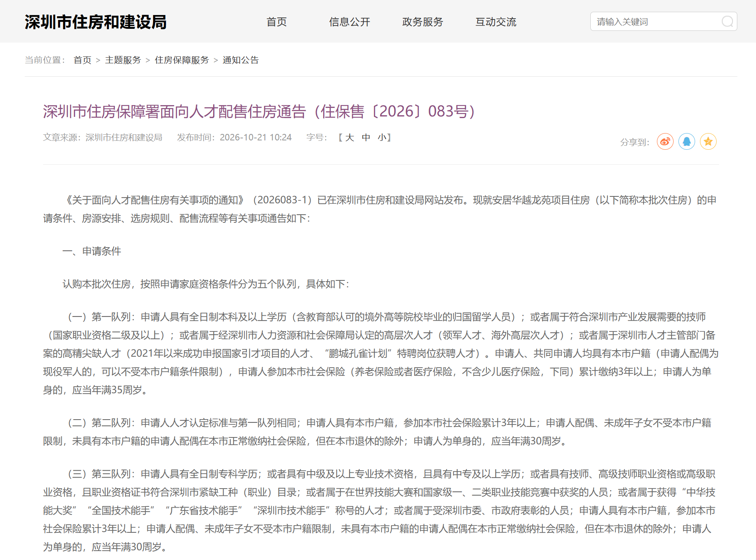This screenshot has height=560, width=756.
Task: Click the intro text 《关于面向人才配售住房有关事项的通知》
Action: coord(154,200)
